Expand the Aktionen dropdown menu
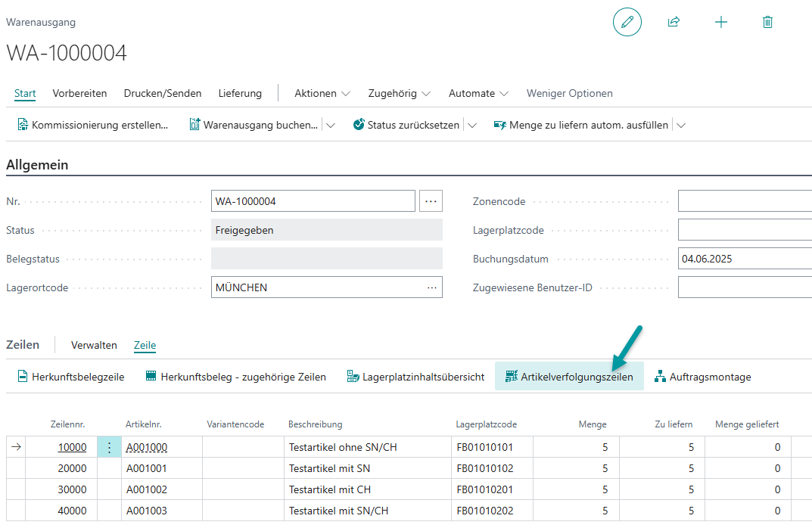Viewport: 812px width, 528px height. 322,94
